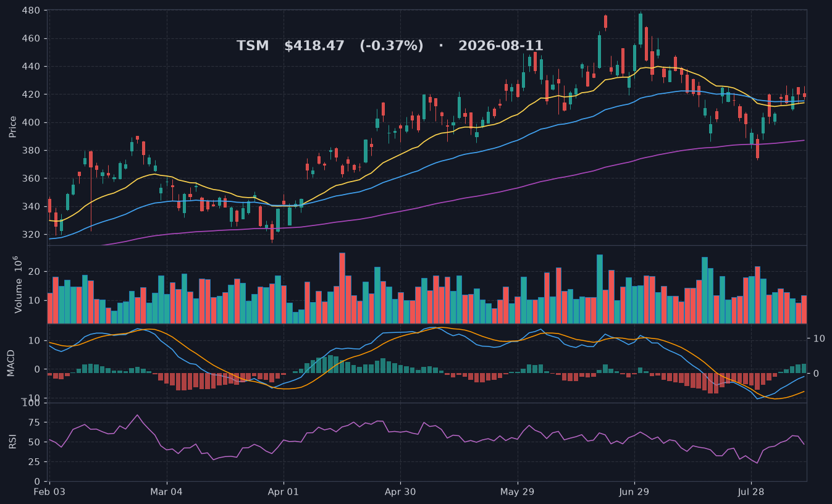Click the 480 tick on the price axis
832x504 pixels.
(32, 10)
